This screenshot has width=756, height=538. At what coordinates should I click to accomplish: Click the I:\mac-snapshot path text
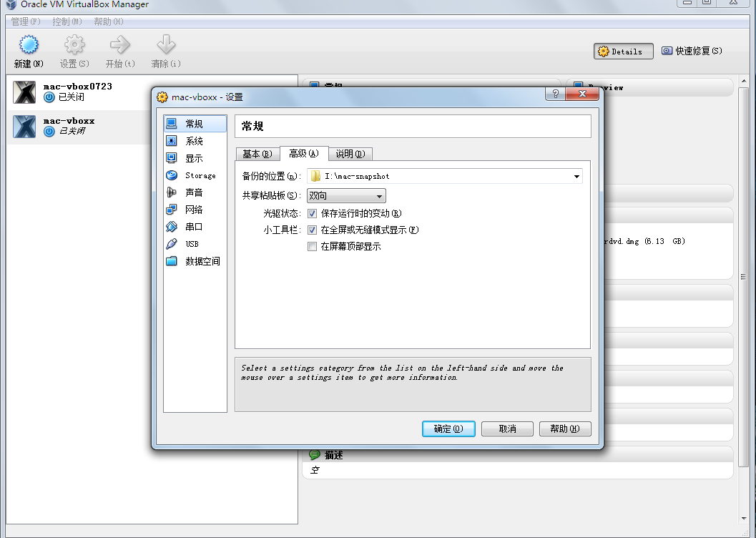point(357,177)
